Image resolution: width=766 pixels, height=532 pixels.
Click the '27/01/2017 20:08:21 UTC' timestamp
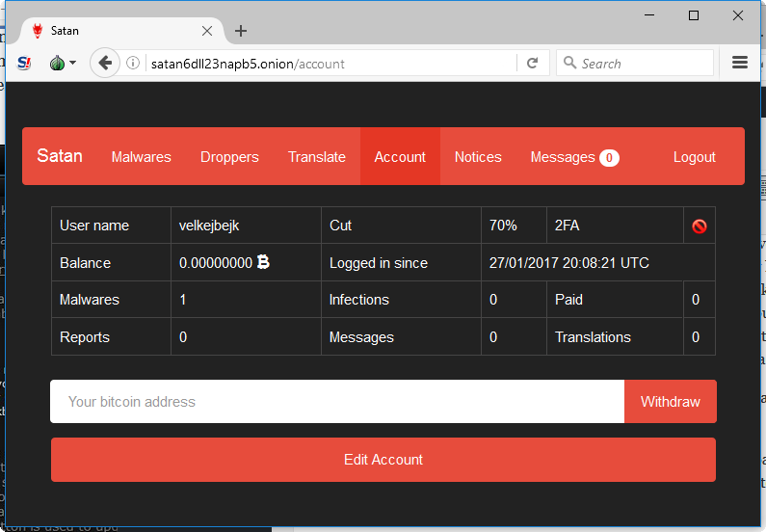pos(569,263)
